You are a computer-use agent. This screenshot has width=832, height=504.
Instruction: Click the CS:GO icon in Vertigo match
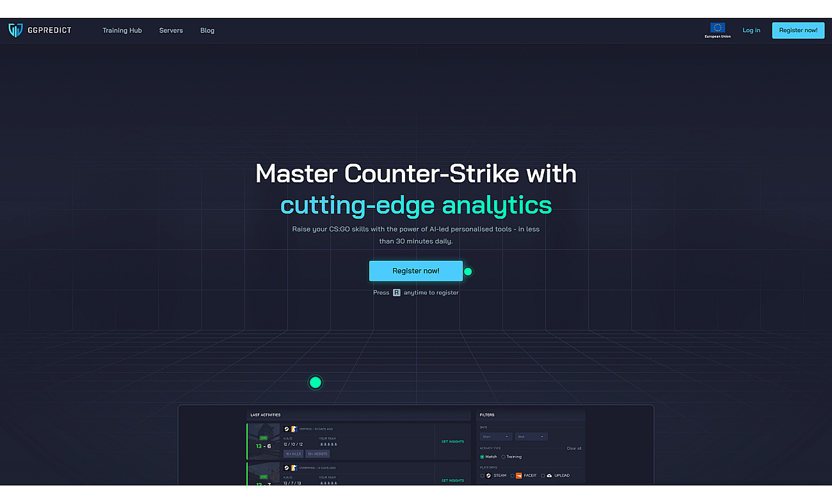pyautogui.click(x=294, y=429)
